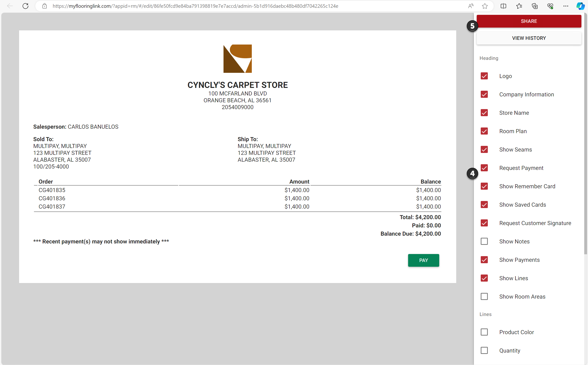Open VIEW HISTORY

click(529, 38)
